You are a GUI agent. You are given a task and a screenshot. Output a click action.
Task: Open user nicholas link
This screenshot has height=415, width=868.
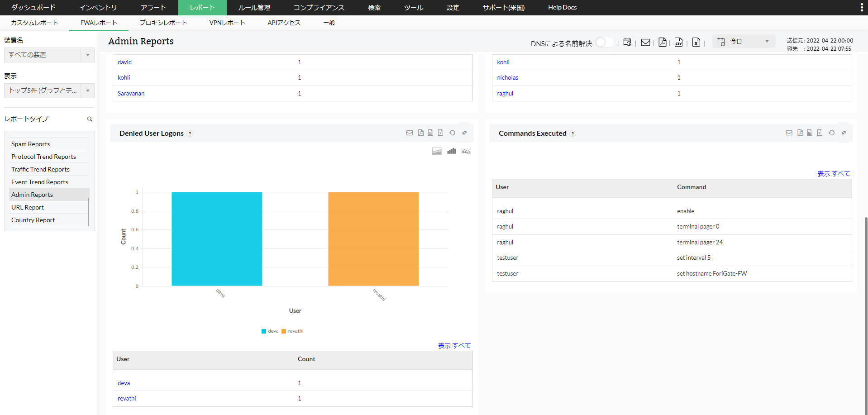pos(508,77)
